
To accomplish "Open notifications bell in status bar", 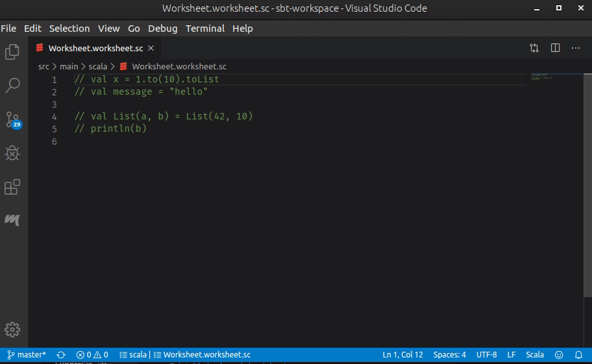I will [x=578, y=354].
